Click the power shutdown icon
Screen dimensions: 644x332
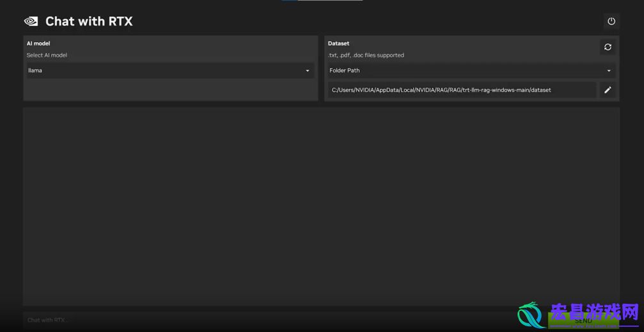(x=611, y=21)
